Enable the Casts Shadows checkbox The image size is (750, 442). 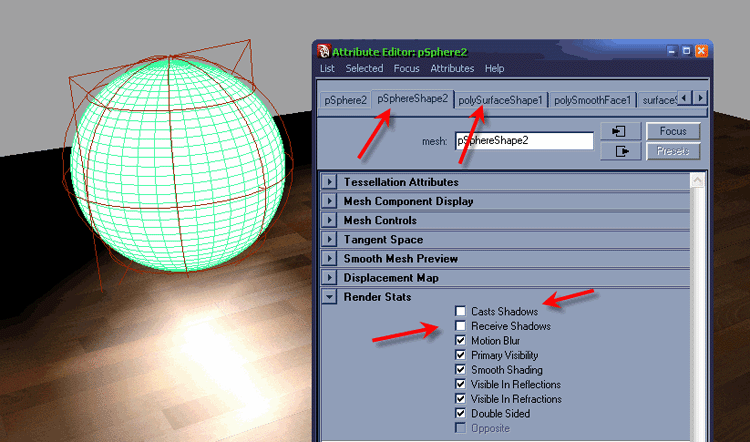(x=461, y=312)
